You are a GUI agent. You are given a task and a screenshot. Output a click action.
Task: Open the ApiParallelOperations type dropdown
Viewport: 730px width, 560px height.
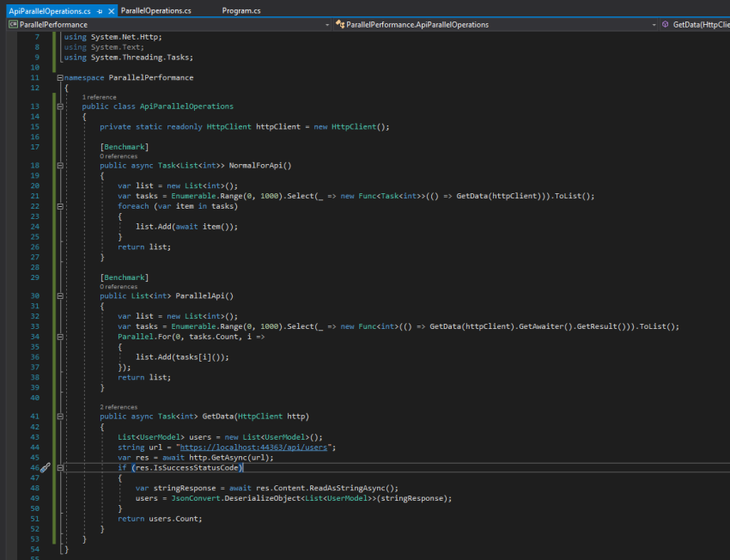(654, 25)
